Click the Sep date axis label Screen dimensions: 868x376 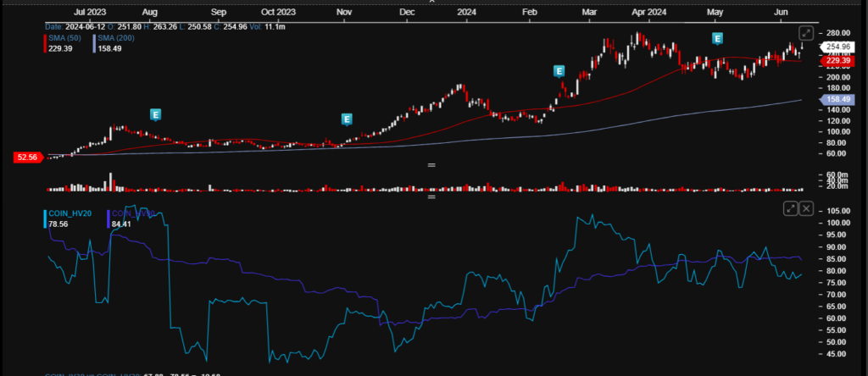click(219, 12)
